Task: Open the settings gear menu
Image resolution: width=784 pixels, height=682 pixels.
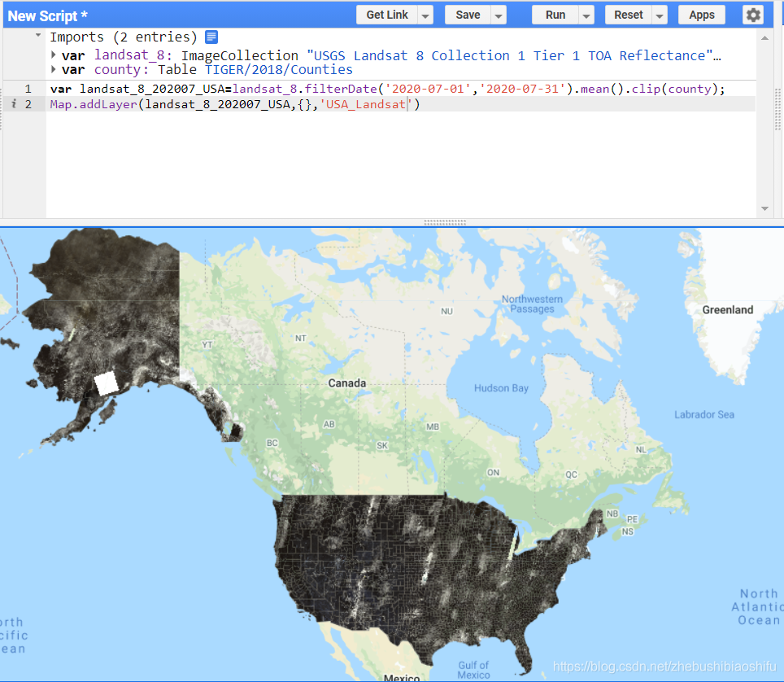Action: pyautogui.click(x=753, y=14)
